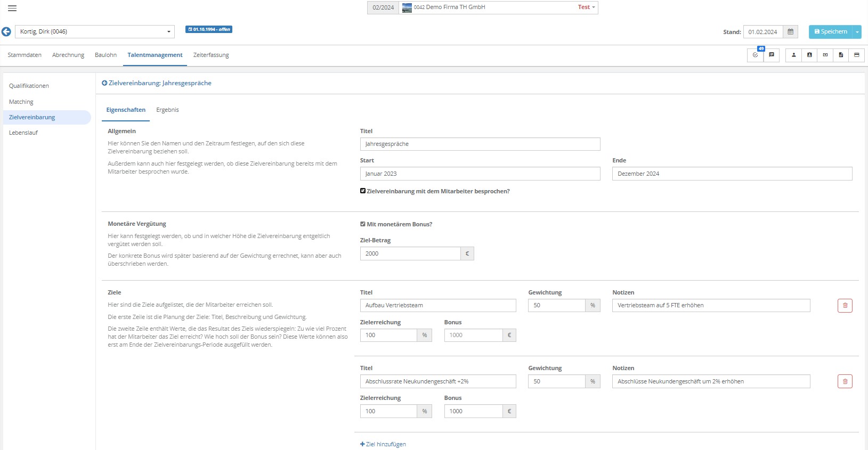This screenshot has height=450, width=868.
Task: Open the calendar picker next to Stand date
Action: click(790, 32)
